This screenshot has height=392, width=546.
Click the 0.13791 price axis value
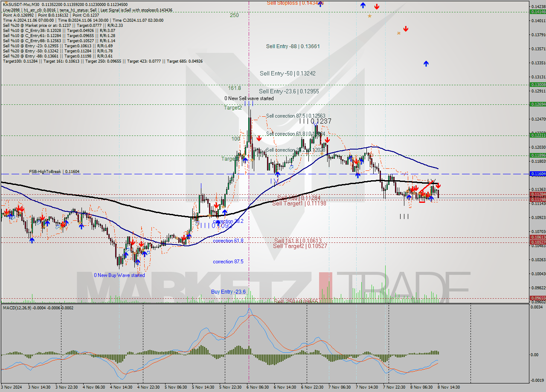pos(538,35)
